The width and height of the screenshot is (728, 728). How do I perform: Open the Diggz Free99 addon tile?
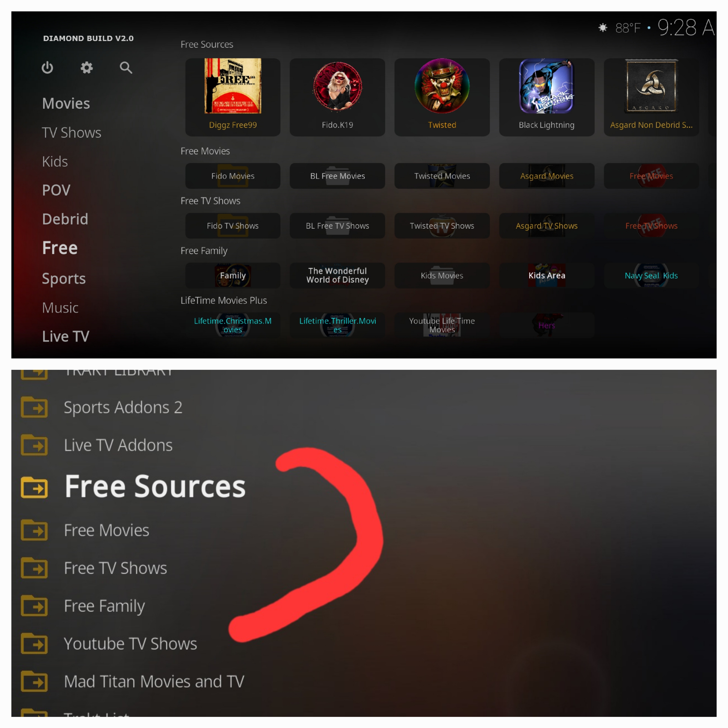tap(233, 97)
